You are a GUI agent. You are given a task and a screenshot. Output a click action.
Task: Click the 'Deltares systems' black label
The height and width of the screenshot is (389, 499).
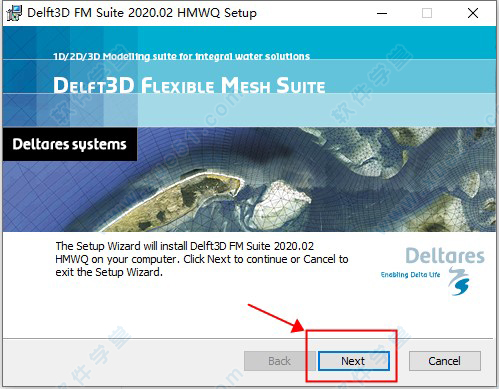click(x=70, y=144)
